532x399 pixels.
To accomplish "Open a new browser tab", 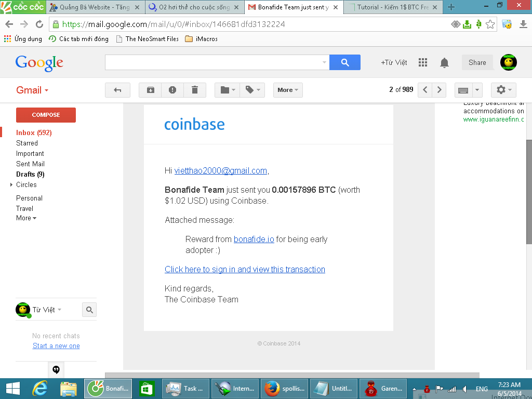I will click(x=451, y=7).
